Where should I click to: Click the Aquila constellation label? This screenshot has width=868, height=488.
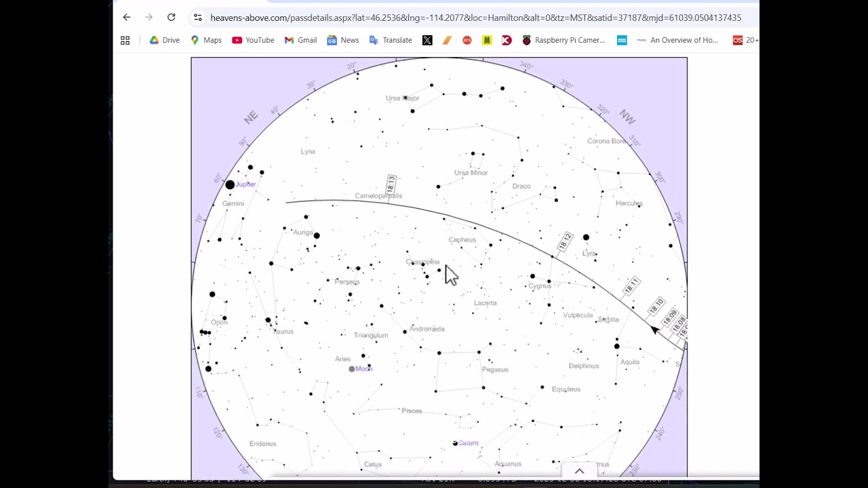[x=630, y=362]
